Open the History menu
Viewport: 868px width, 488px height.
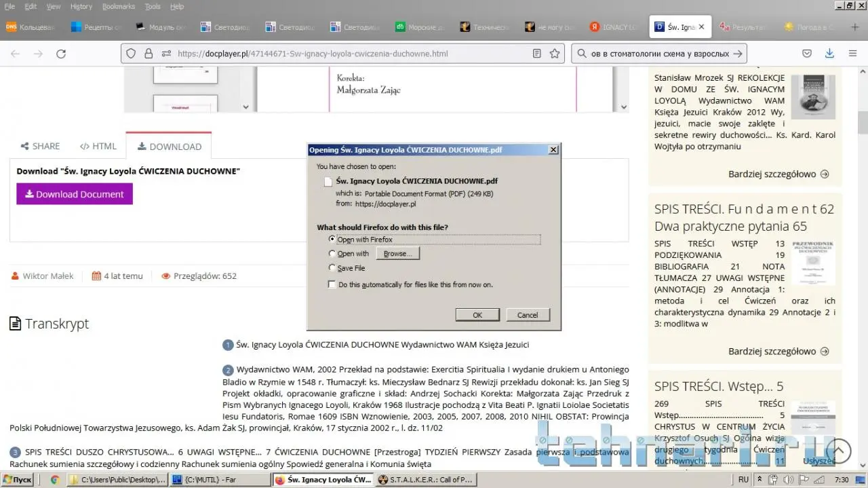pos(81,6)
